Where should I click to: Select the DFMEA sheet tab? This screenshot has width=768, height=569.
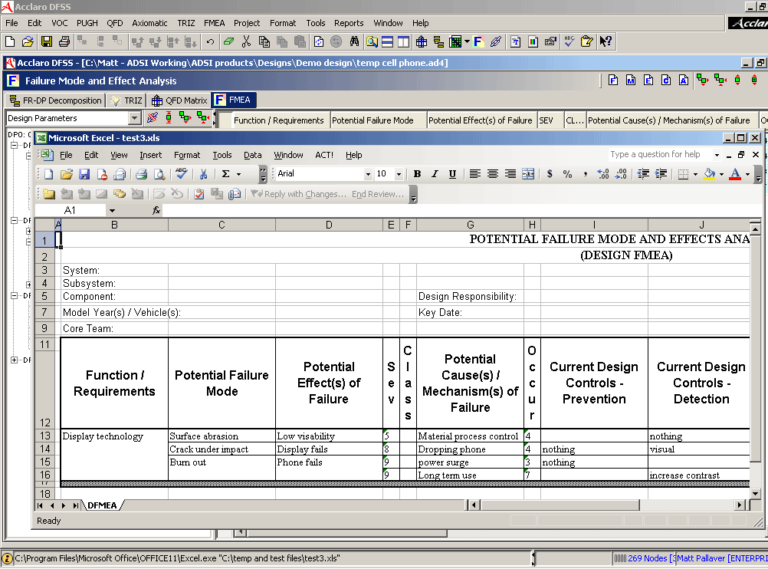(x=101, y=506)
